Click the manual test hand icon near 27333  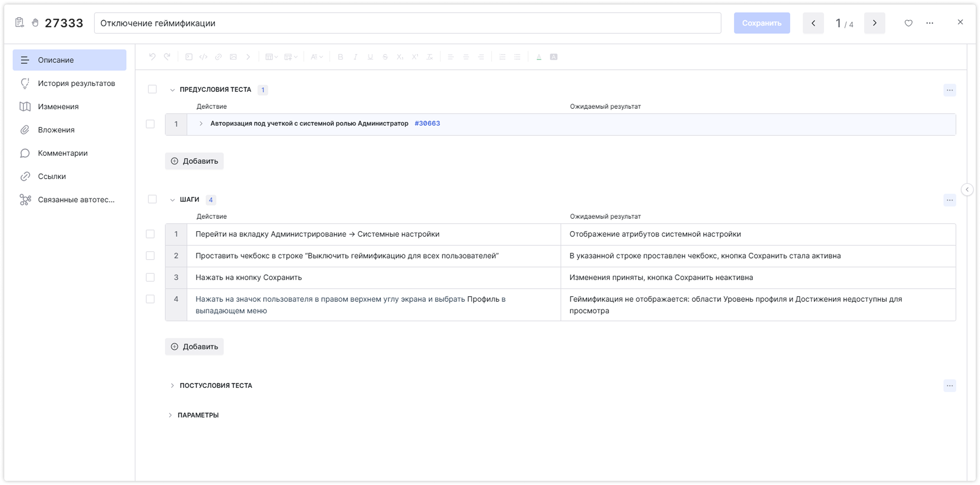35,23
